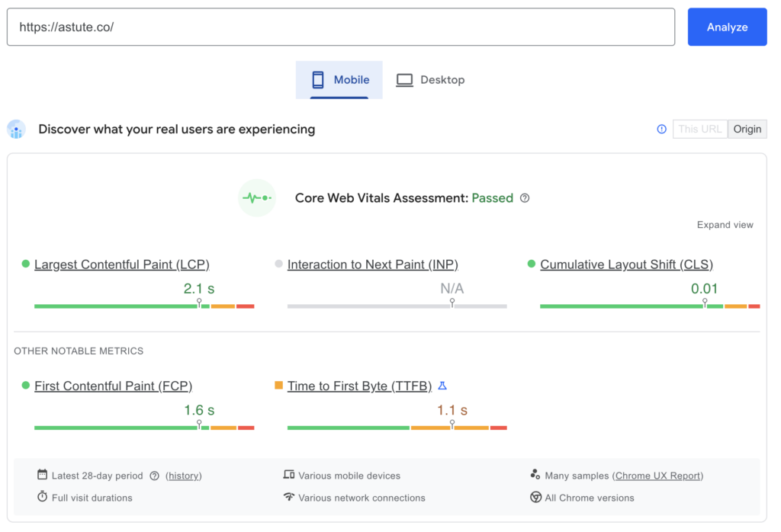Click the wifi icon beside Various network connections
Viewport: 781px width, 532px height.
coord(289,497)
